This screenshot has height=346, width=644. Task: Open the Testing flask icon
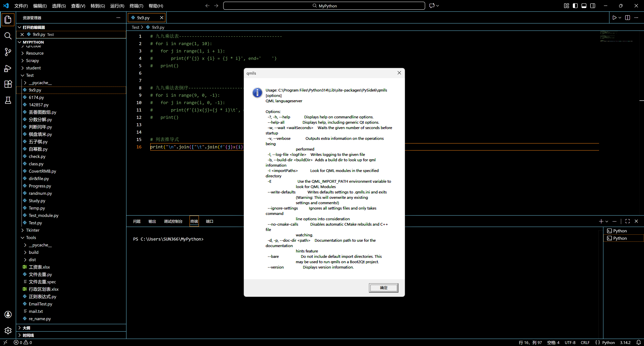coord(8,100)
